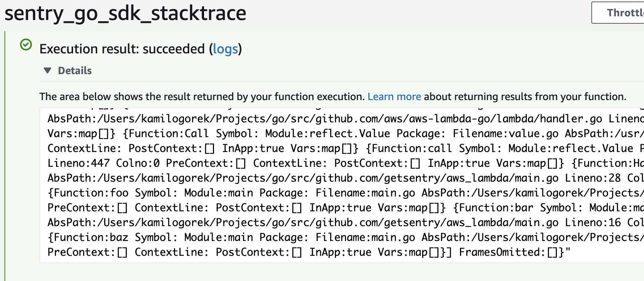The width and height of the screenshot is (644, 281).
Task: Click the Lineno:447 frame text
Action: tap(79, 163)
